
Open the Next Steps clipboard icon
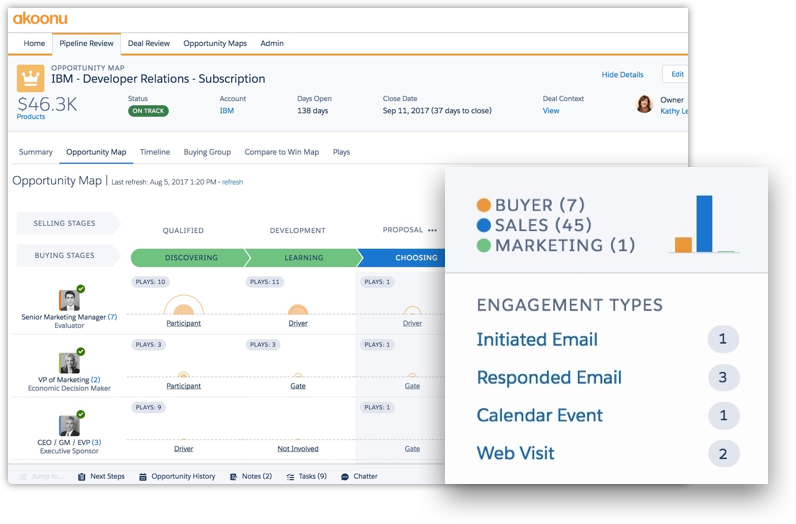81,477
